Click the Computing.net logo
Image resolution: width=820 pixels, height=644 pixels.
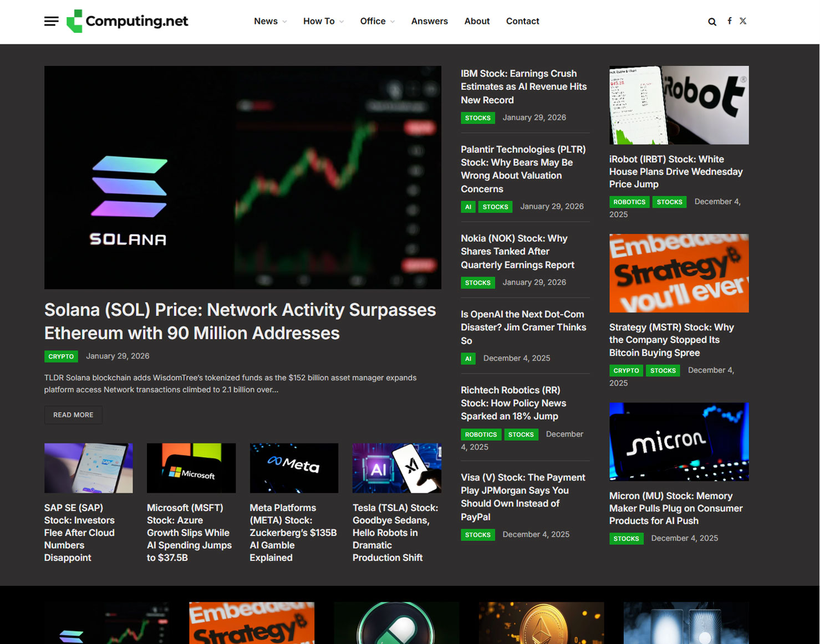click(x=128, y=22)
